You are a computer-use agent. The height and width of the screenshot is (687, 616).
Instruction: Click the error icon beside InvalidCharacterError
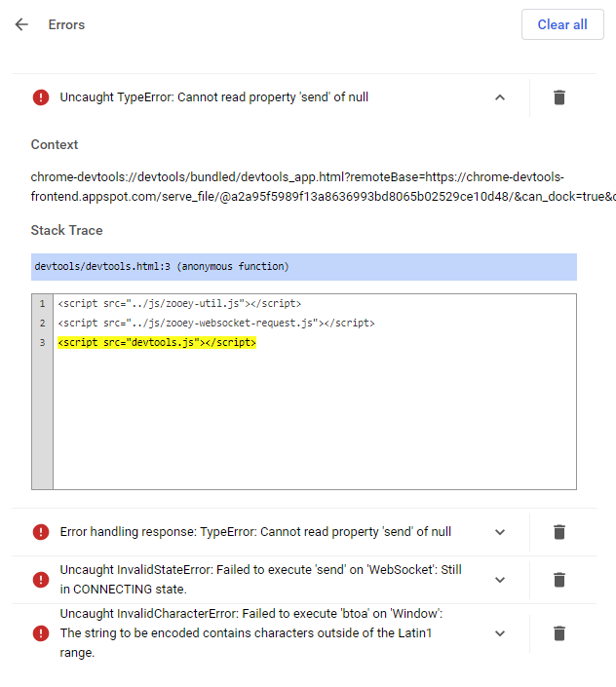41,633
